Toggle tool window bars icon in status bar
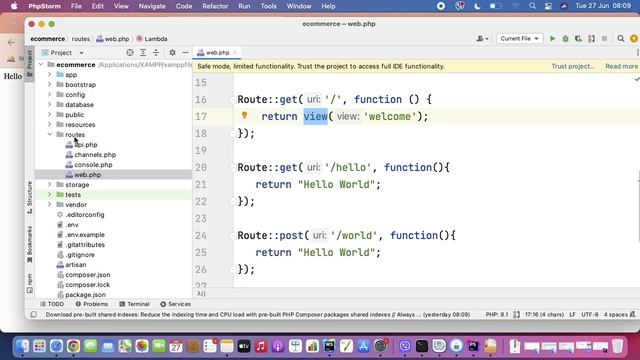Screen dimensions: 640x360 coord(33,315)
